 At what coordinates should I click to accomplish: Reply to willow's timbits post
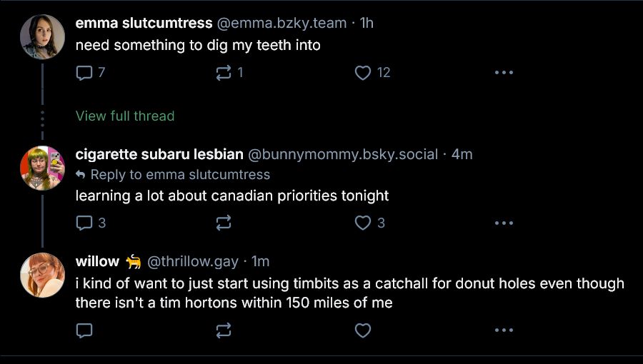(x=84, y=330)
